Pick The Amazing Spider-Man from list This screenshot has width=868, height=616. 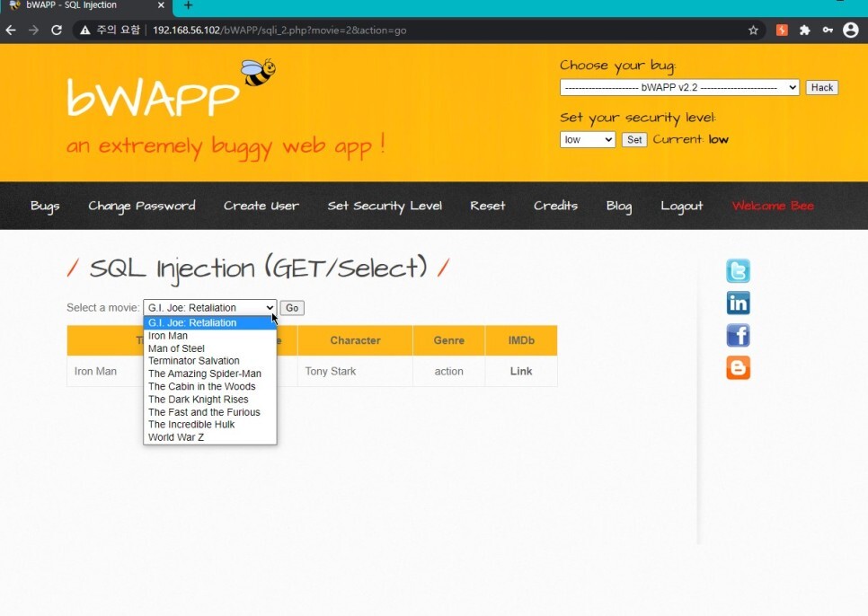tap(209, 374)
